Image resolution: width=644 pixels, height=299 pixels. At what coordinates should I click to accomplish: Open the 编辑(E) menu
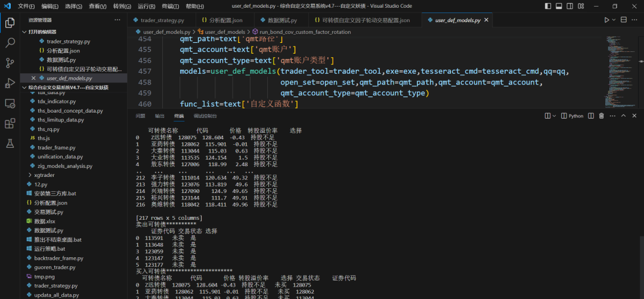click(50, 6)
